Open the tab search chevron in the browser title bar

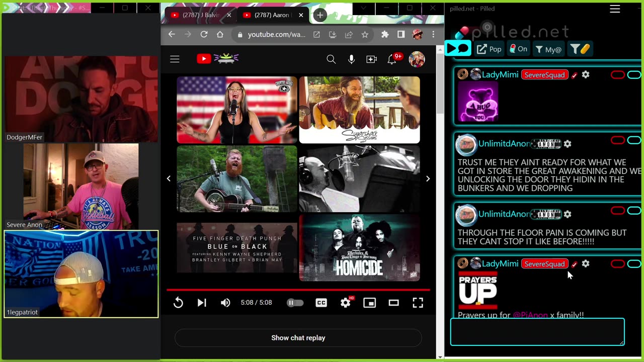pyautogui.click(x=363, y=8)
